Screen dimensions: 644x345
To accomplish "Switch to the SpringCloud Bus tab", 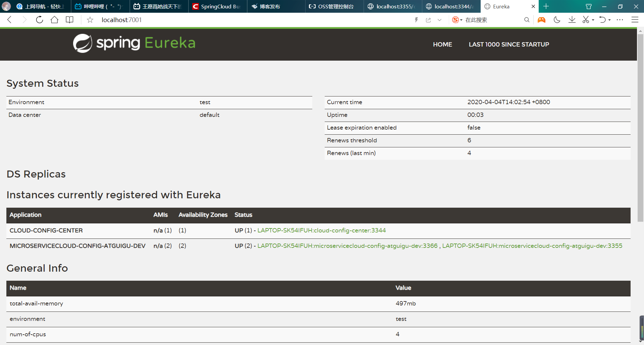I will click(217, 6).
